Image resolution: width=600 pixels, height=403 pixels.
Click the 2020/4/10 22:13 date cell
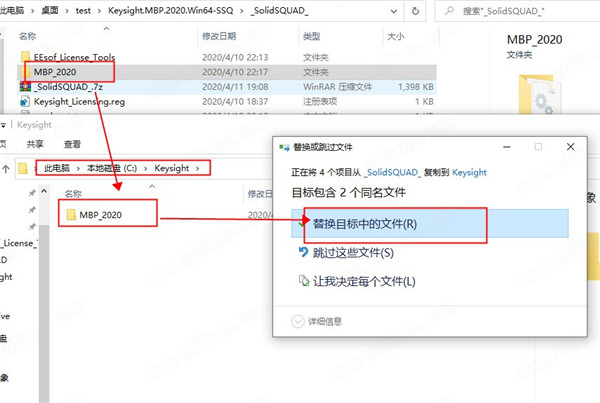pos(235,57)
